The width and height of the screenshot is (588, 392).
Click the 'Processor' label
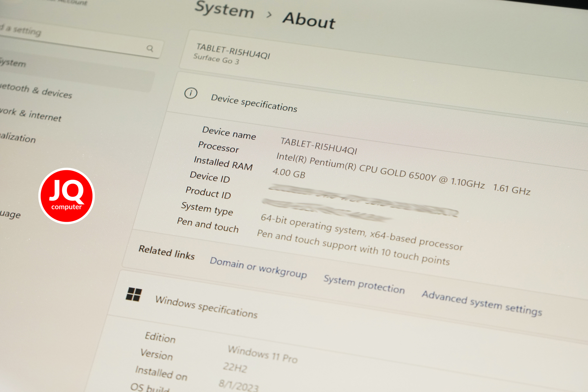[218, 147]
